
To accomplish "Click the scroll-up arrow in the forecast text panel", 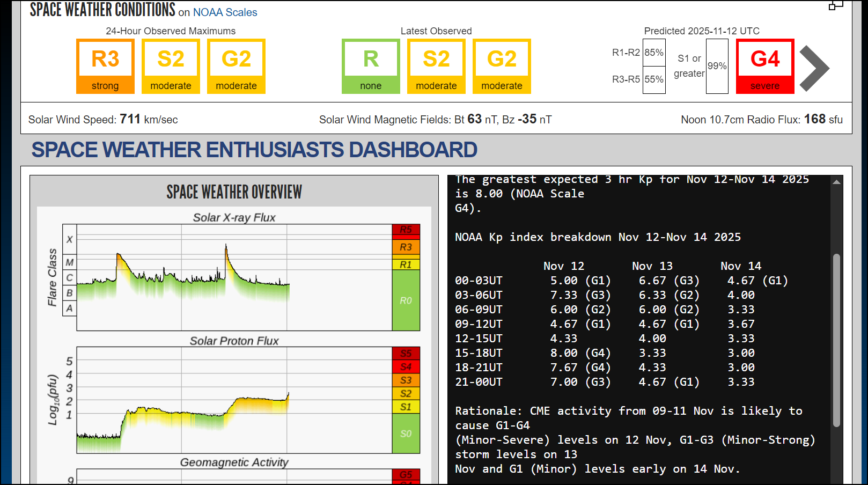I will click(836, 182).
